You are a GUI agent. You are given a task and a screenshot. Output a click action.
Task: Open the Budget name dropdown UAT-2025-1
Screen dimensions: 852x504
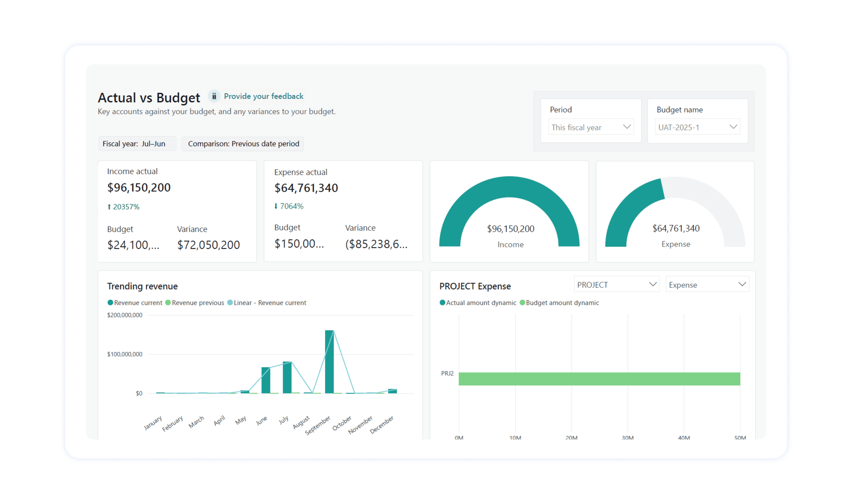(697, 126)
